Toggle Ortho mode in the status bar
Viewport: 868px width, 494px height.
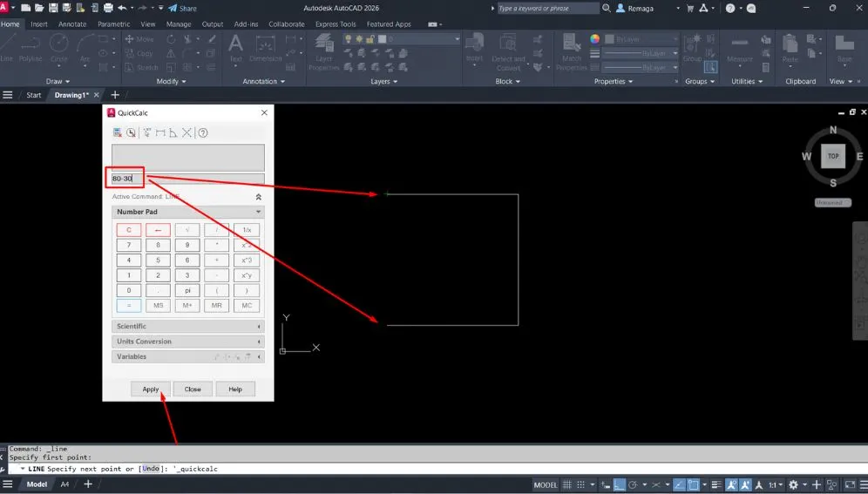coord(618,484)
